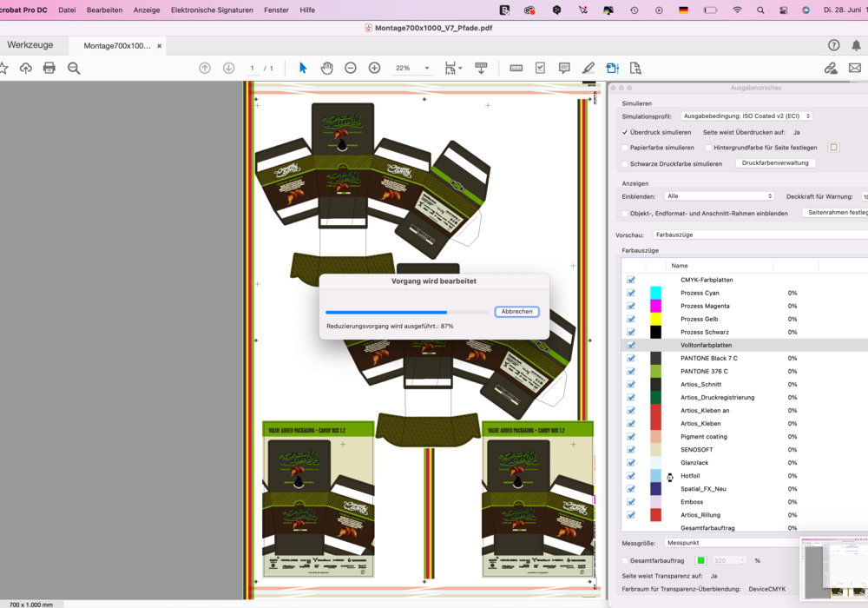Open Druckfarbenverwaltung
Viewport: 868px width, 608px height.
point(775,163)
